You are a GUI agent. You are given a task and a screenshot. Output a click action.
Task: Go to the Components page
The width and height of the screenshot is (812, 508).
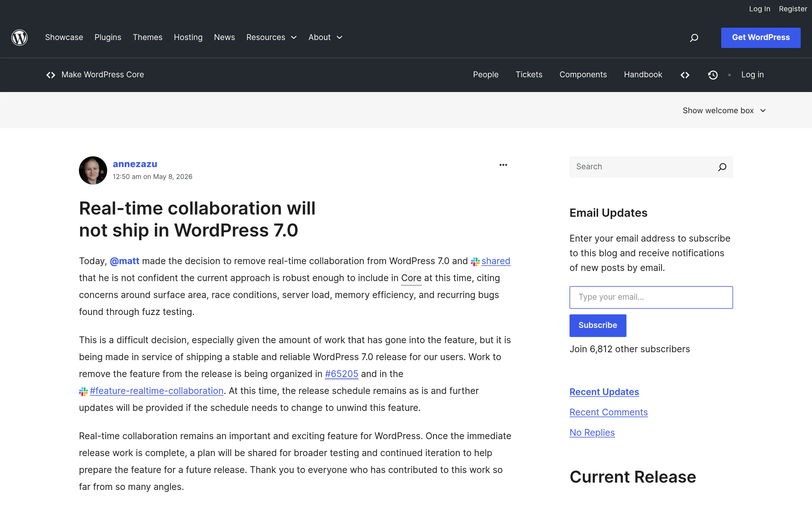pos(583,75)
